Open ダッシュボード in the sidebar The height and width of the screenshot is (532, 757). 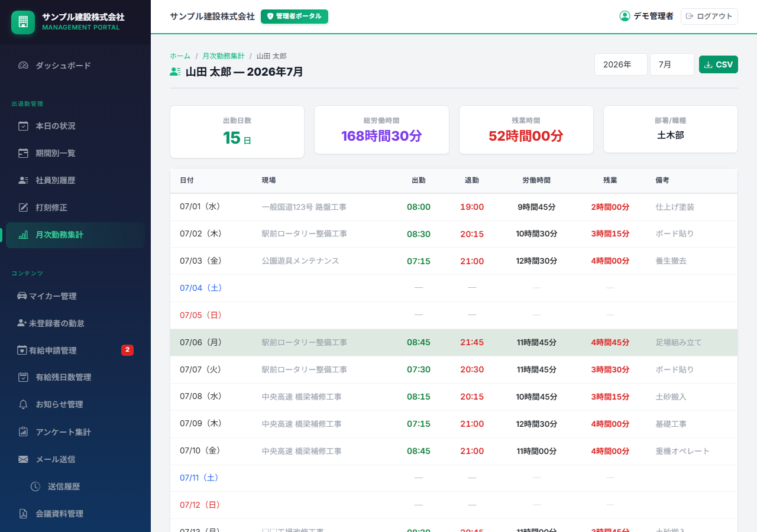point(75,66)
